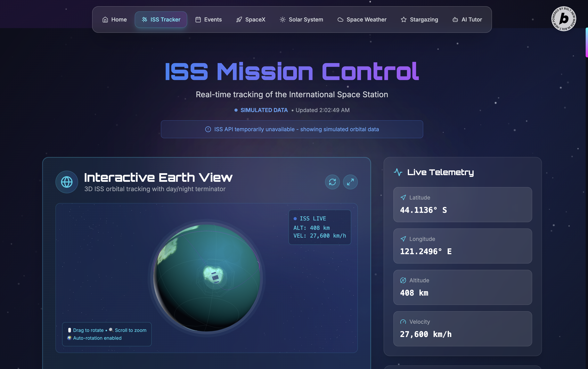
Task: Click the Latitude navigation arrow icon
Action: pyautogui.click(x=403, y=197)
